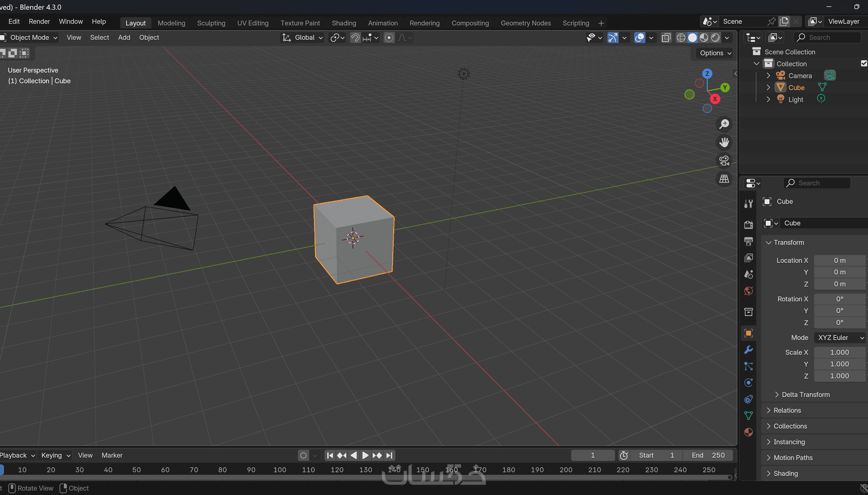Click the End frame field 250
Viewport: 868px width, 495px height.
coord(709,455)
